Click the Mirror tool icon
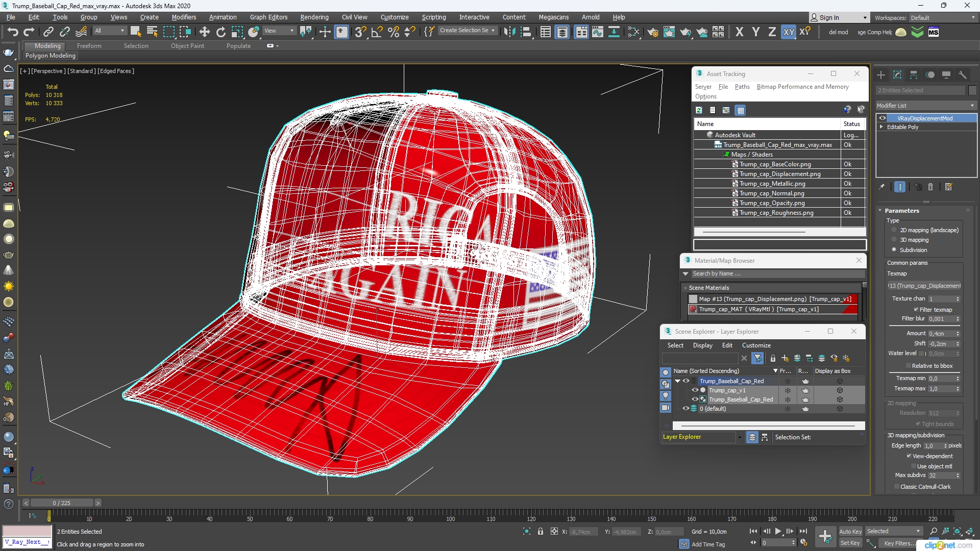Image resolution: width=980 pixels, height=551 pixels. point(509,32)
